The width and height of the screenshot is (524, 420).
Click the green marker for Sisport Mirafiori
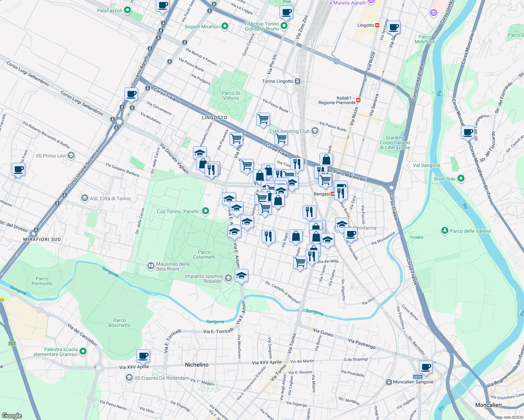click(x=224, y=26)
